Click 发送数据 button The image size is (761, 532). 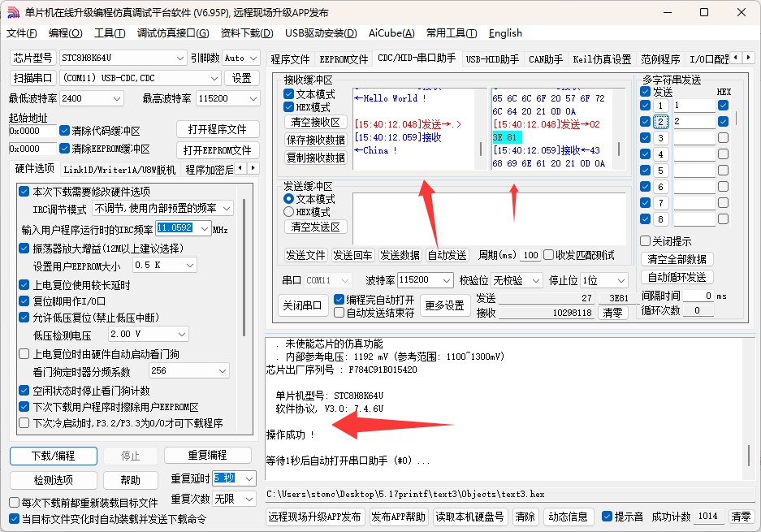tap(400, 255)
